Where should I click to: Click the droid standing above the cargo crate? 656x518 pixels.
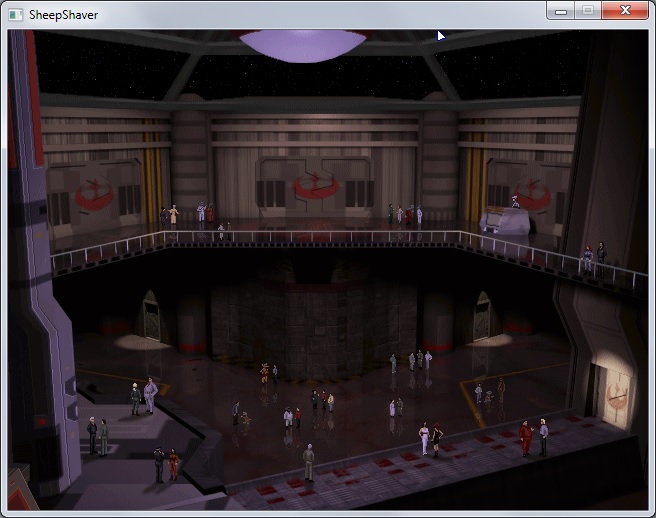pyautogui.click(x=516, y=201)
